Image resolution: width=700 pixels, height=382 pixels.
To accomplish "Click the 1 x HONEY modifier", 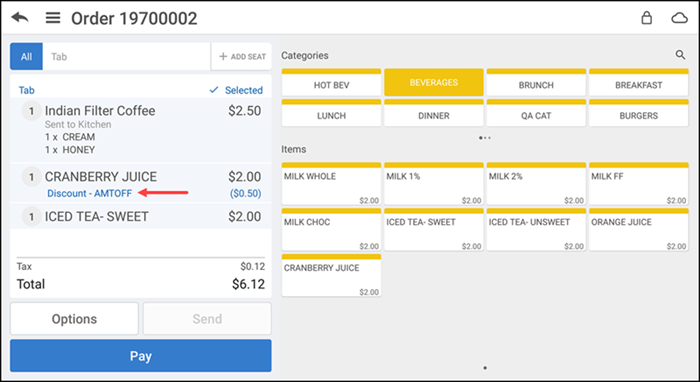I will pos(70,150).
